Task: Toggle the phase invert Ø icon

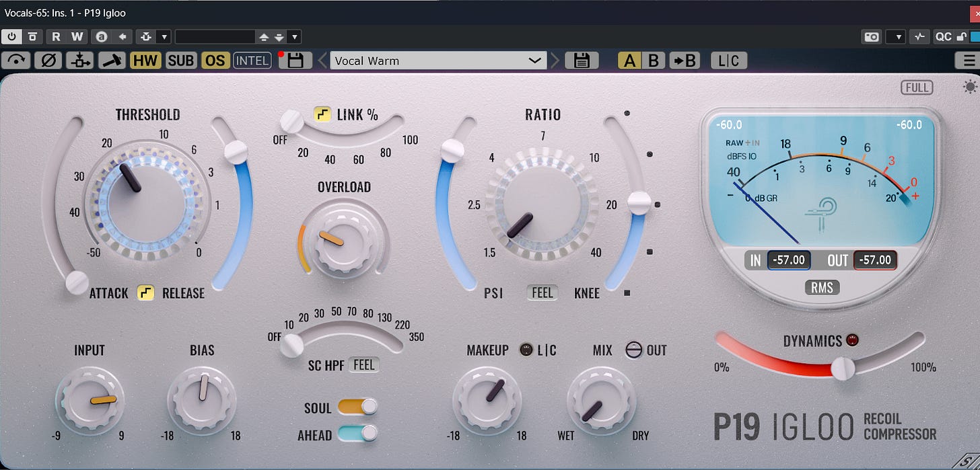Action: [x=48, y=61]
